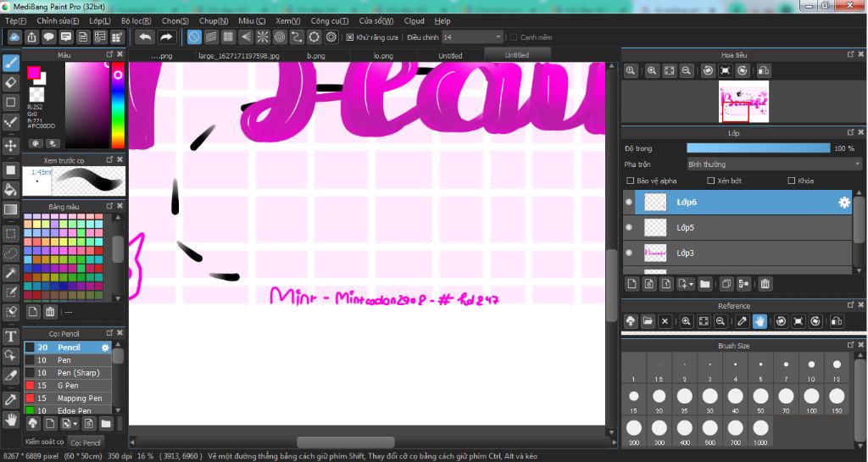Select the Pen (Sharp) brush
The height and width of the screenshot is (462, 868).
(68, 373)
